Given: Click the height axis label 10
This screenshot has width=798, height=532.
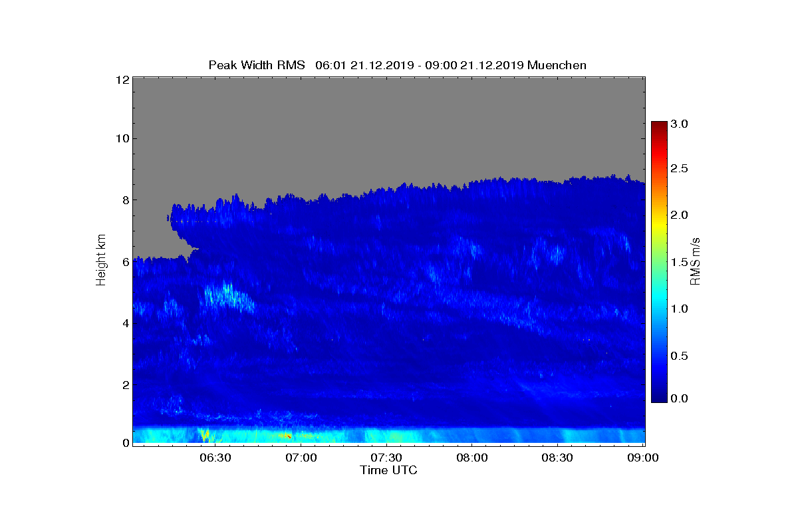Looking at the screenshot, I should coord(122,138).
